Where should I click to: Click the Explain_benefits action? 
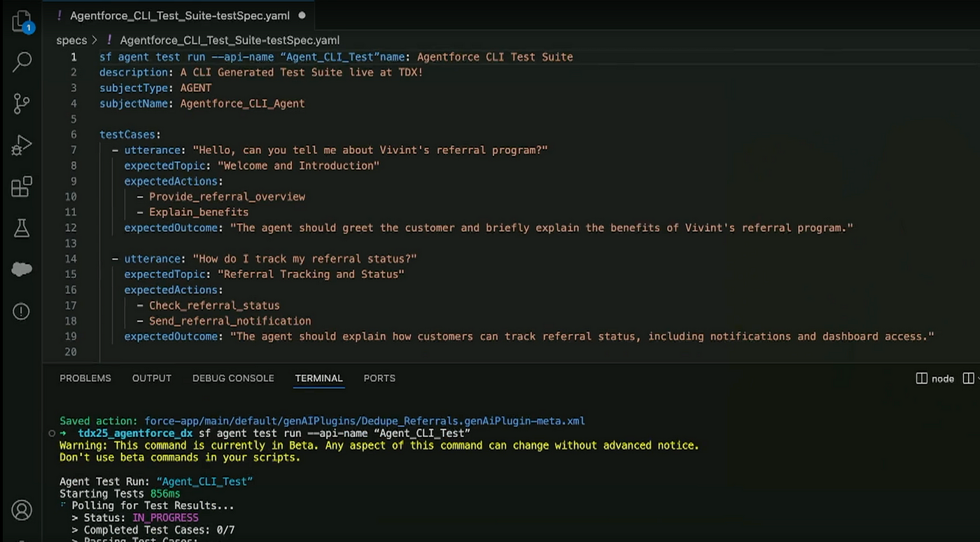point(199,212)
